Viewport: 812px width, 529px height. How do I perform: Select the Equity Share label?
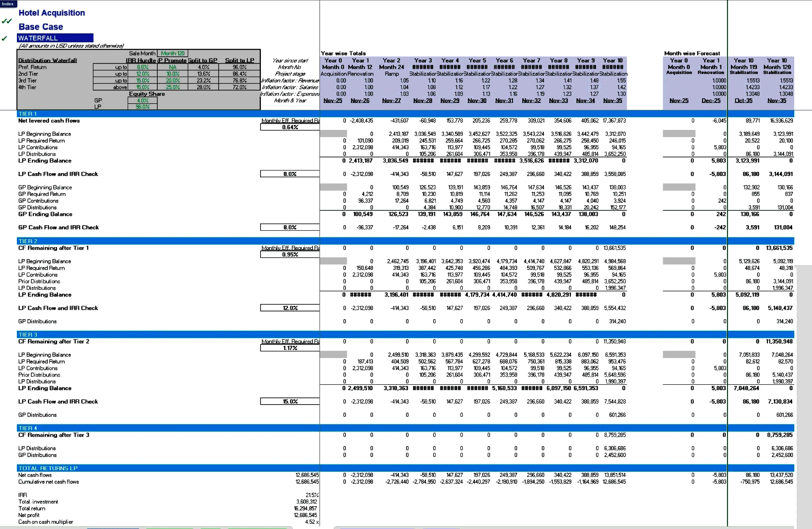pyautogui.click(x=147, y=94)
